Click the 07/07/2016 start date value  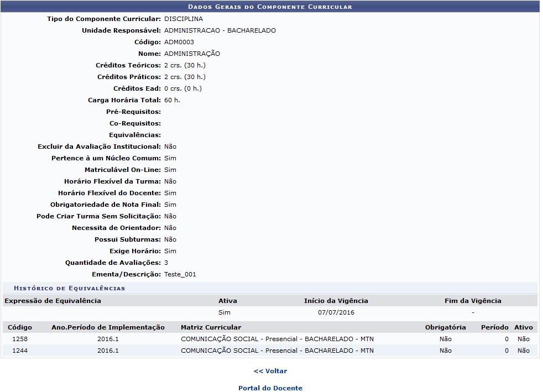point(336,312)
